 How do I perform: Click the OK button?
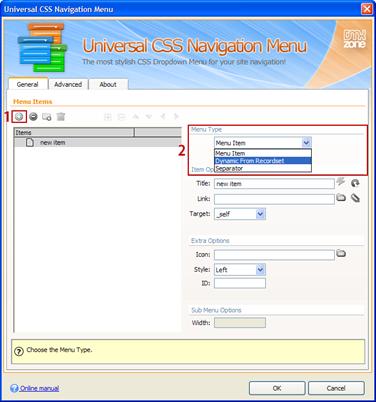pyautogui.click(x=277, y=388)
